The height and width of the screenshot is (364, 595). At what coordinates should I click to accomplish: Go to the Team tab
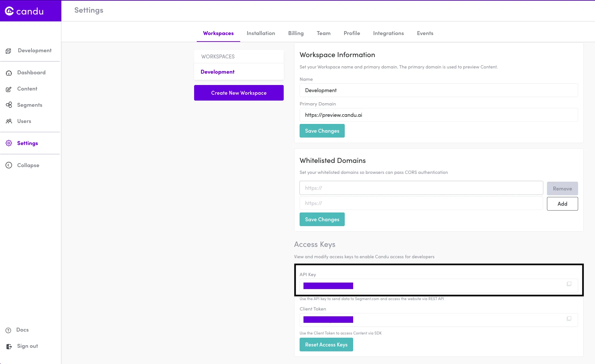click(324, 33)
